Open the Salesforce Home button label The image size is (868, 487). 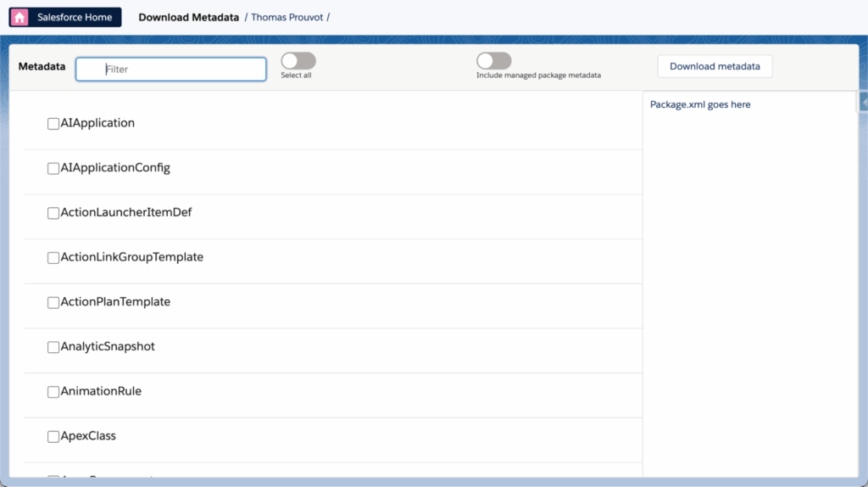click(x=75, y=17)
